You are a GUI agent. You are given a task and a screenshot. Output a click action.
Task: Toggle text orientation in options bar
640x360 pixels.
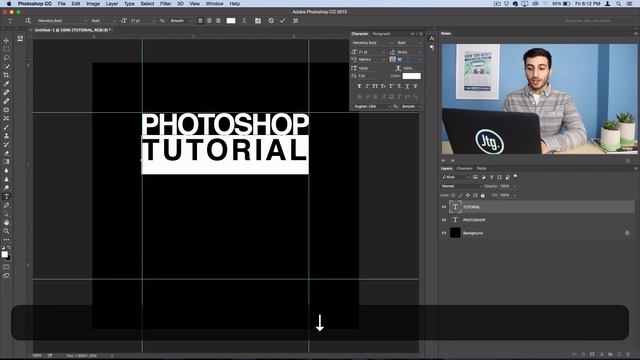pyautogui.click(x=28, y=21)
